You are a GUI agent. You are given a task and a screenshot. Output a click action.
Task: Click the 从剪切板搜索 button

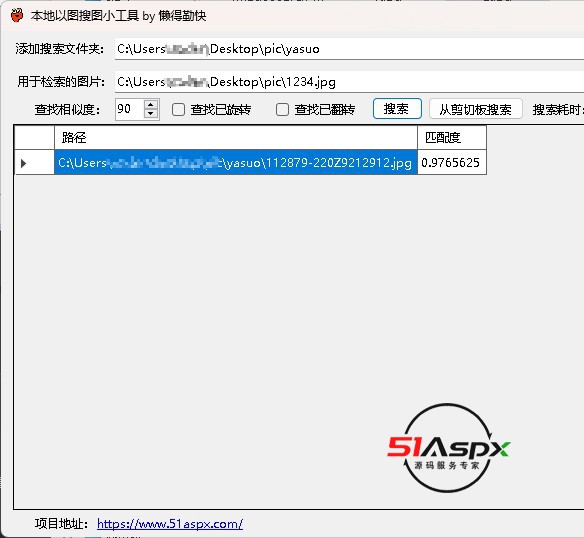[x=476, y=109]
